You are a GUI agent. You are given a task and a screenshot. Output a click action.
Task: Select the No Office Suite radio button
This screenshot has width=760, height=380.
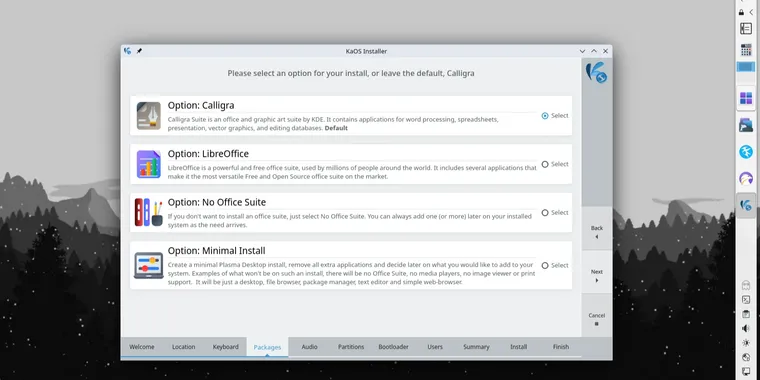point(545,213)
